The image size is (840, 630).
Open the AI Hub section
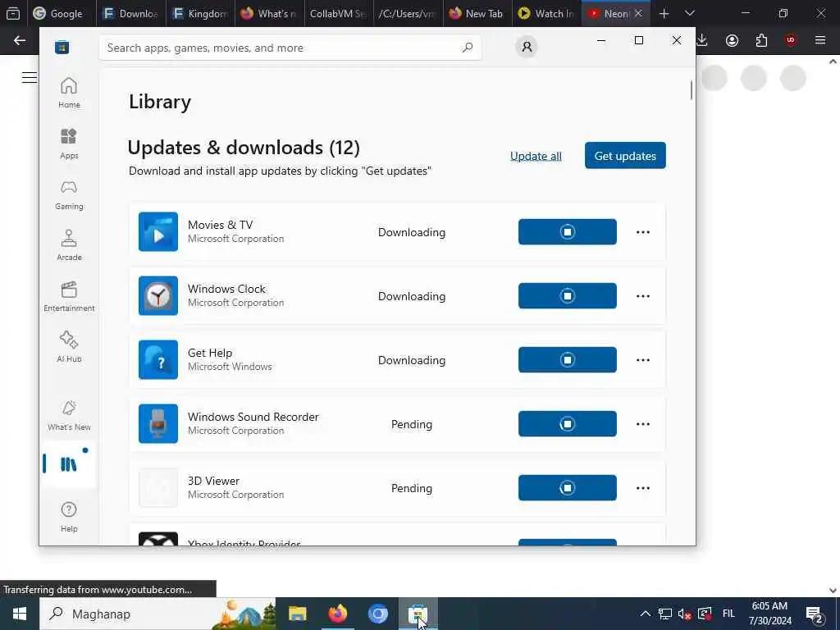point(69,347)
